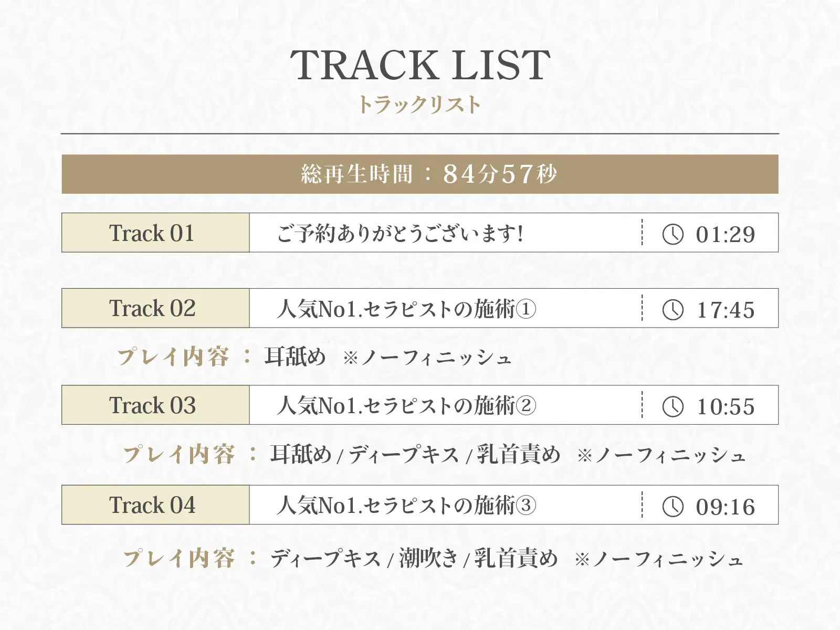Click the clock icon beside 09:16
This screenshot has height=630, width=840.
[x=673, y=507]
